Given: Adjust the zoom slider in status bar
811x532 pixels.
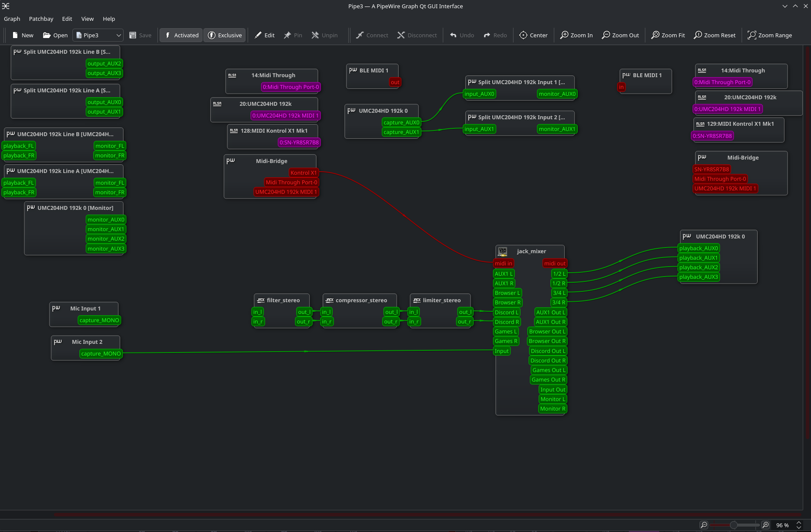Looking at the screenshot, I should point(735,525).
